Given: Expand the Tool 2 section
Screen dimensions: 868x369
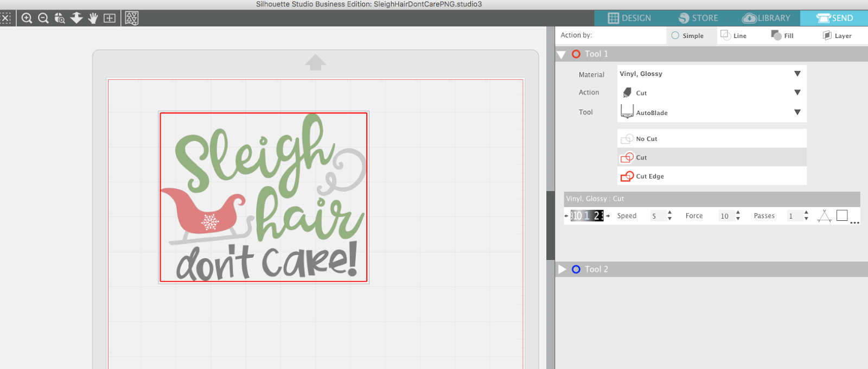Looking at the screenshot, I should click(562, 269).
